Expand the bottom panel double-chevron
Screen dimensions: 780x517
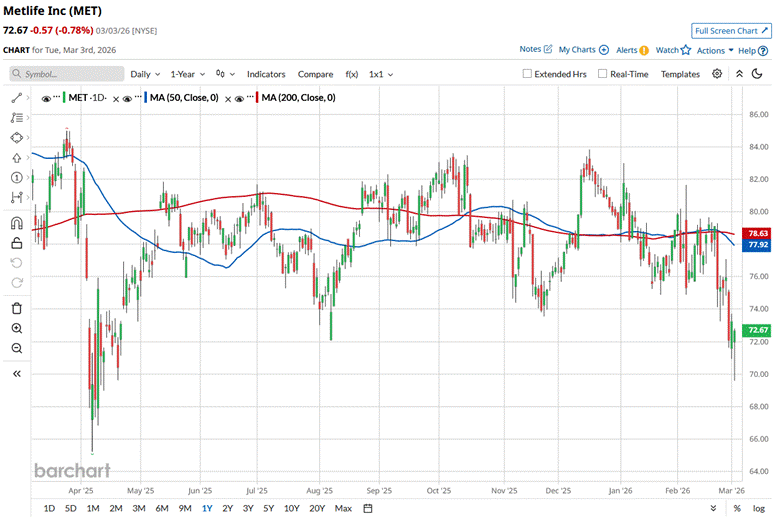click(713, 508)
